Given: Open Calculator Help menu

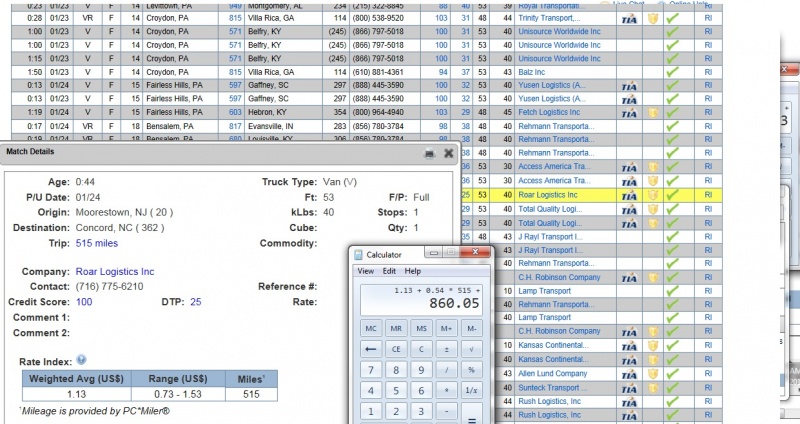Looking at the screenshot, I should (x=413, y=271).
